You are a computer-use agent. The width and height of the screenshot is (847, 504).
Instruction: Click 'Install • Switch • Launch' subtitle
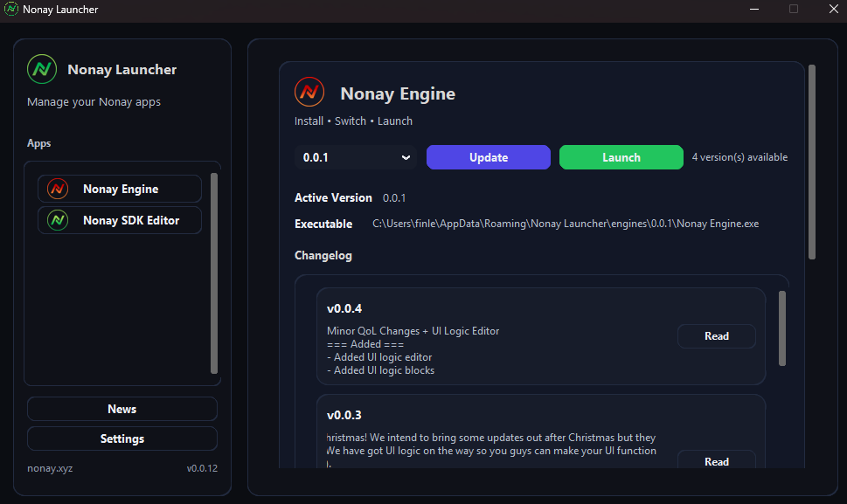(353, 121)
